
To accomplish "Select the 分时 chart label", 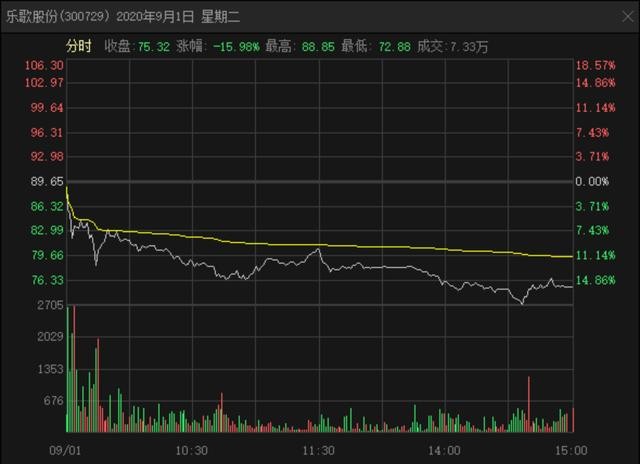I will (x=79, y=46).
